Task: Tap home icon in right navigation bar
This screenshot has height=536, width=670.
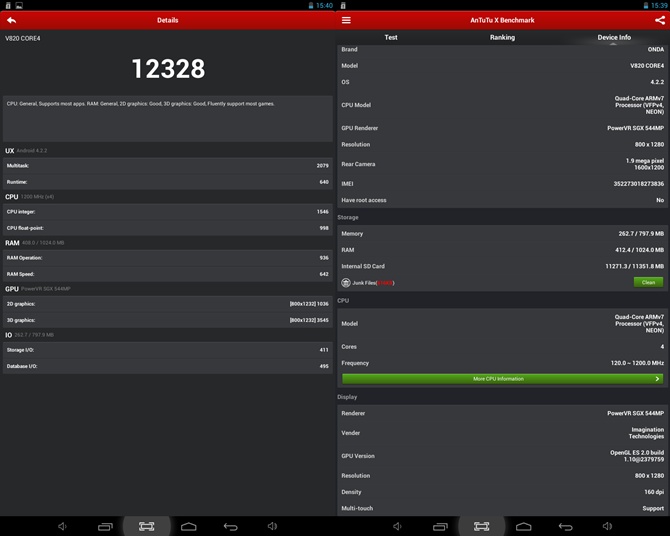Action: [x=523, y=527]
